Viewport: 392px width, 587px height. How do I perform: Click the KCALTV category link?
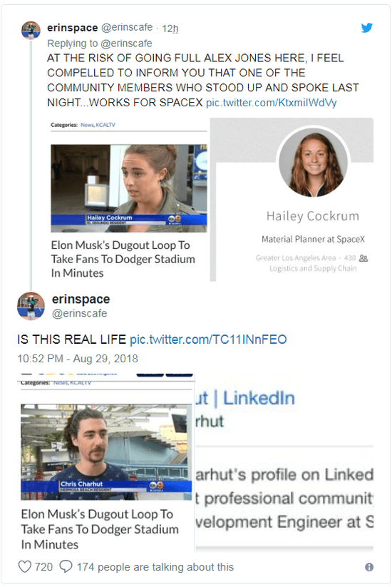point(105,125)
